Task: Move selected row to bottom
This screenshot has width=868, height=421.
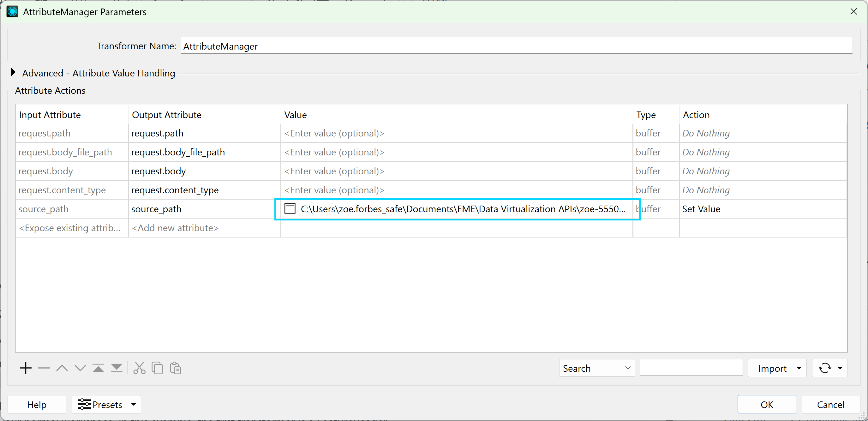Action: 117,368
